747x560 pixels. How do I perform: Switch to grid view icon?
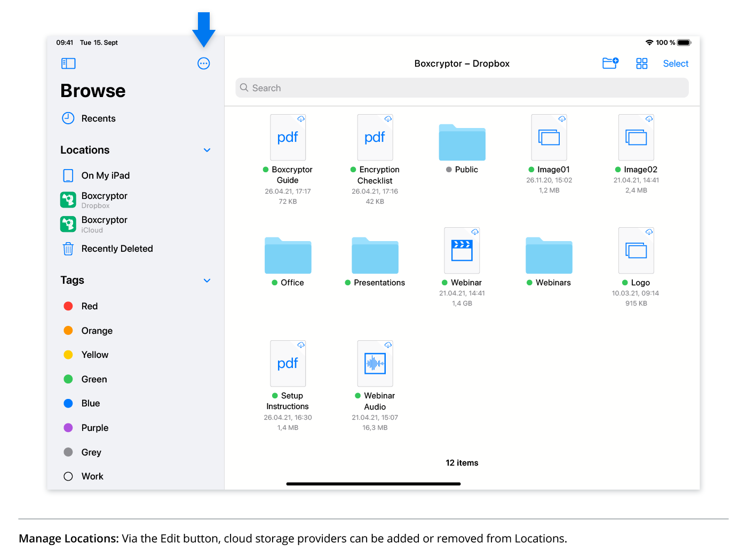coord(642,63)
